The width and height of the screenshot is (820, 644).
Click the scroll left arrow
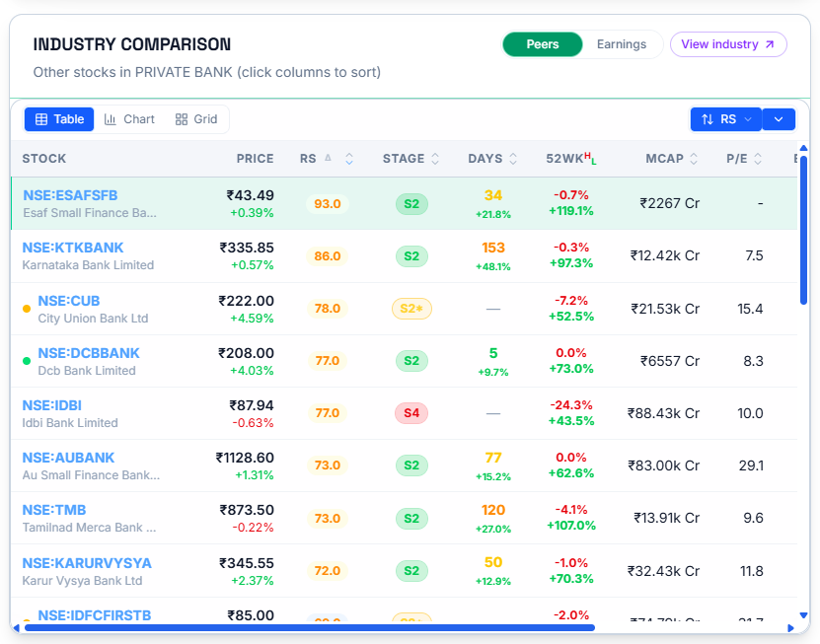(16, 628)
